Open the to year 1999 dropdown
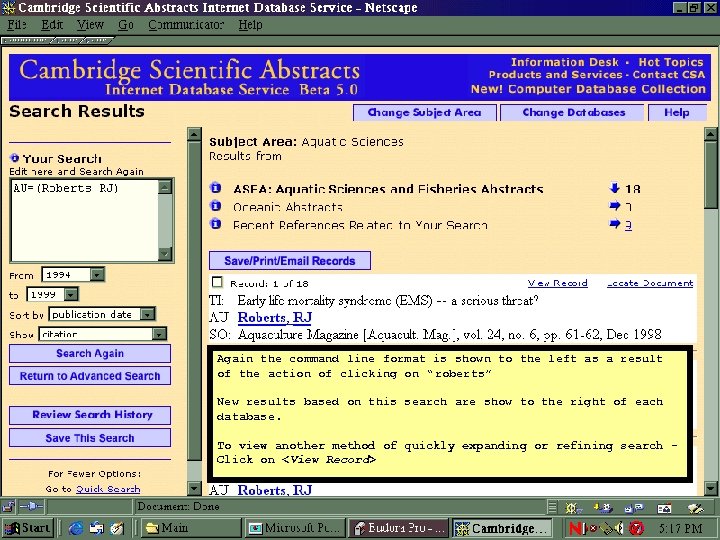The image size is (720, 540). click(x=71, y=294)
